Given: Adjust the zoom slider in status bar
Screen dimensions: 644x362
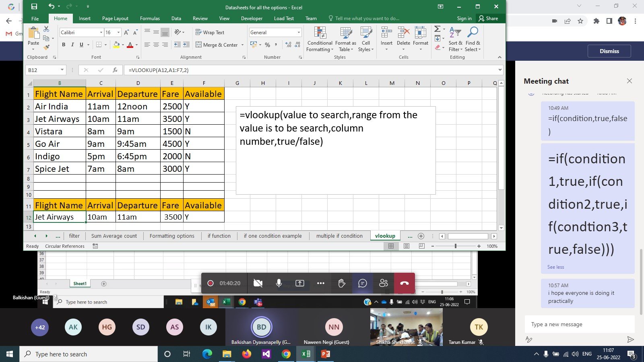Looking at the screenshot, I should (x=456, y=246).
